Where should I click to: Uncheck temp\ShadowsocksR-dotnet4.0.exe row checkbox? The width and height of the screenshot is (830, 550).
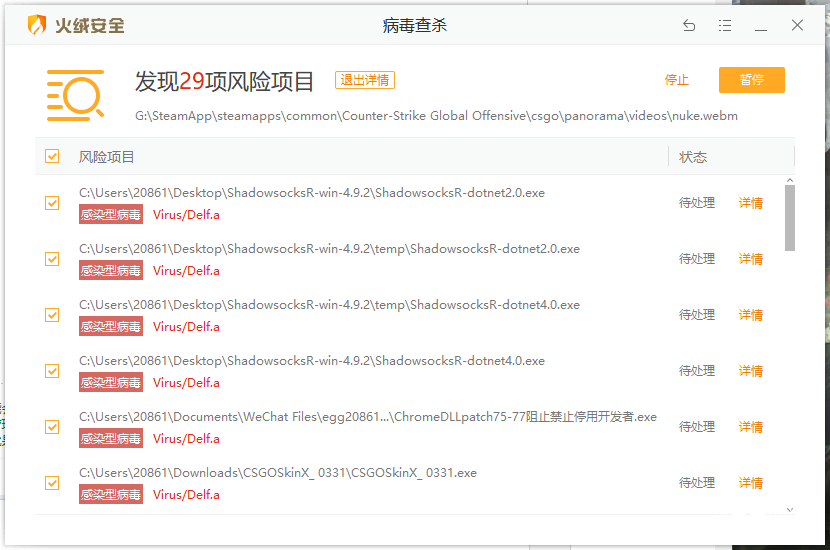pyautogui.click(x=52, y=315)
